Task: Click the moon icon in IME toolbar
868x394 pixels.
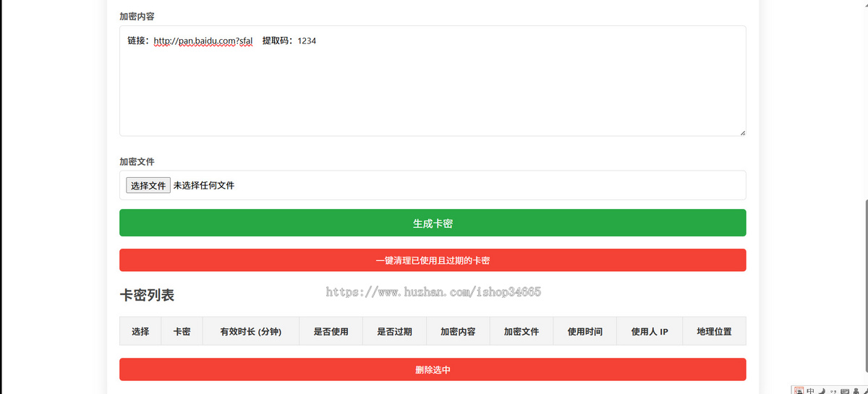Action: [x=822, y=391]
